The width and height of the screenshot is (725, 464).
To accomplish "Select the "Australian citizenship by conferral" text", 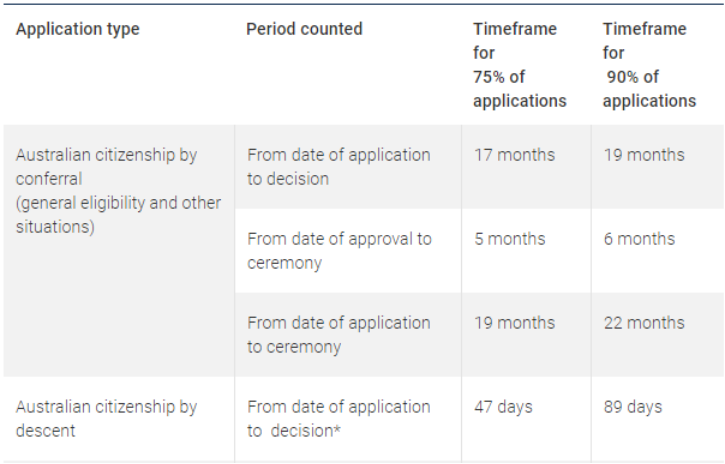I will click(107, 167).
